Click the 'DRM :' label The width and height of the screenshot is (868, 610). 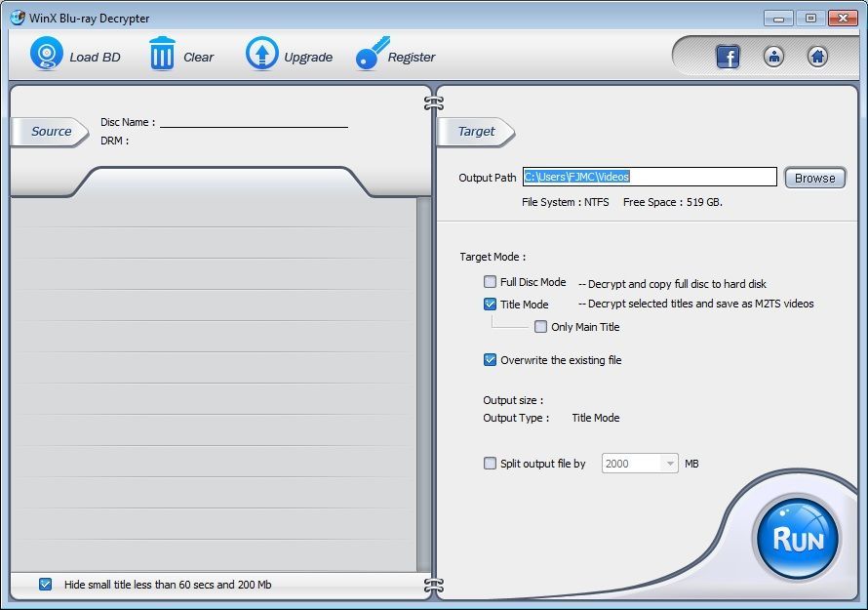click(x=114, y=141)
